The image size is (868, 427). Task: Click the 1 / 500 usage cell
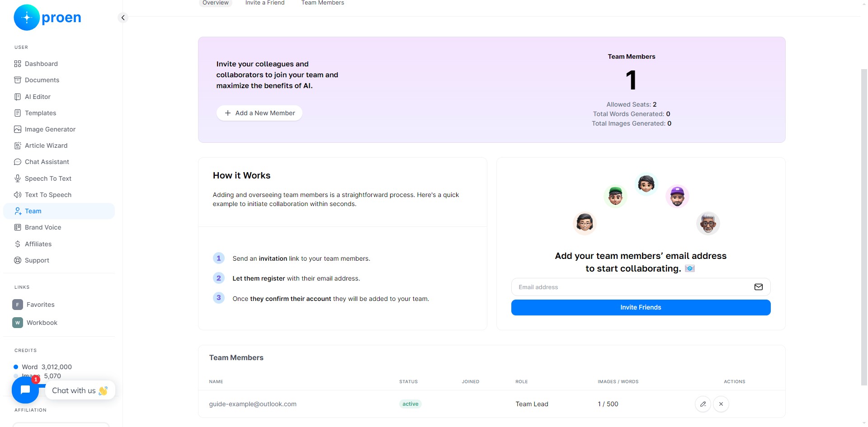(608, 404)
